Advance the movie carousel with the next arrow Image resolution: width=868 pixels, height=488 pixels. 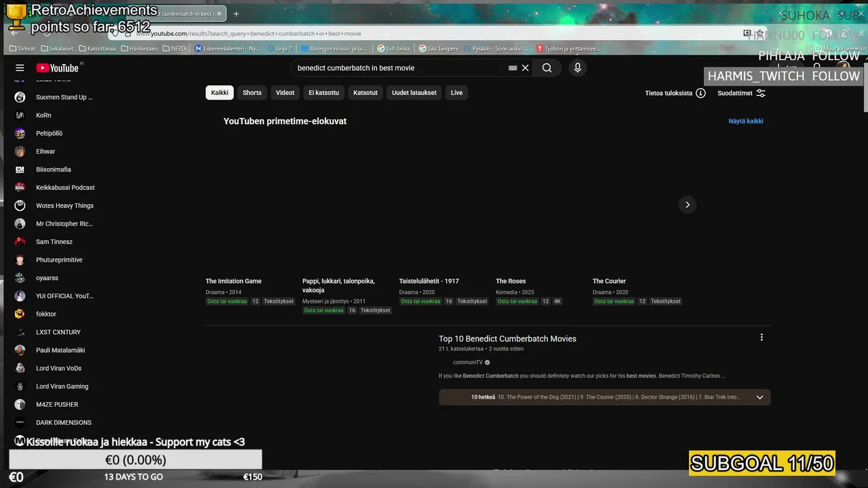coord(687,205)
